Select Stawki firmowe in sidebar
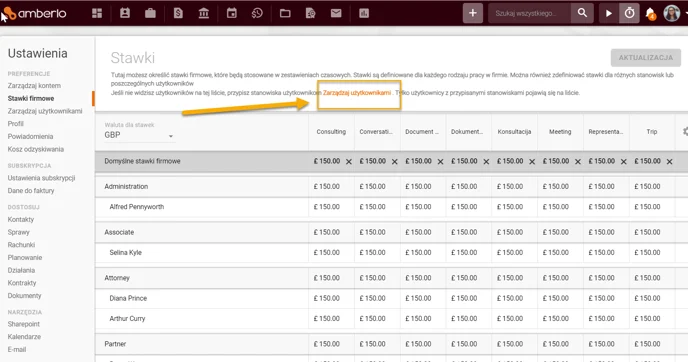Viewport: 688px width, 362px height. (x=31, y=98)
